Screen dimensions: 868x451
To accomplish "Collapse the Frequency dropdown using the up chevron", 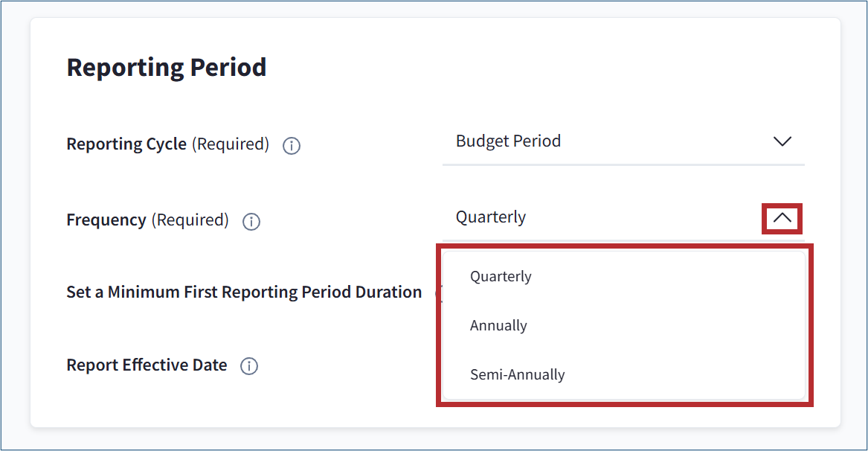I will (782, 218).
